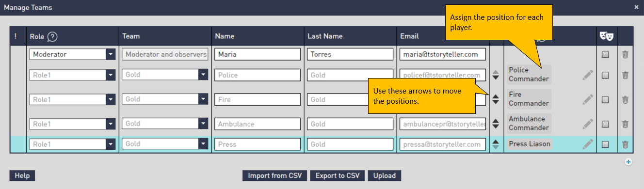Click the pressa@tstoryteller.com email field
This screenshot has height=189, width=644.
pyautogui.click(x=443, y=144)
